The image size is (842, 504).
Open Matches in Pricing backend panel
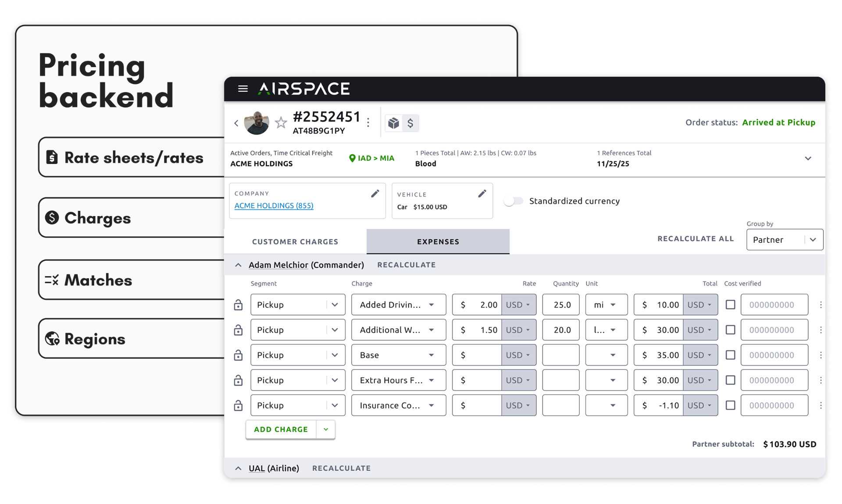(132, 280)
